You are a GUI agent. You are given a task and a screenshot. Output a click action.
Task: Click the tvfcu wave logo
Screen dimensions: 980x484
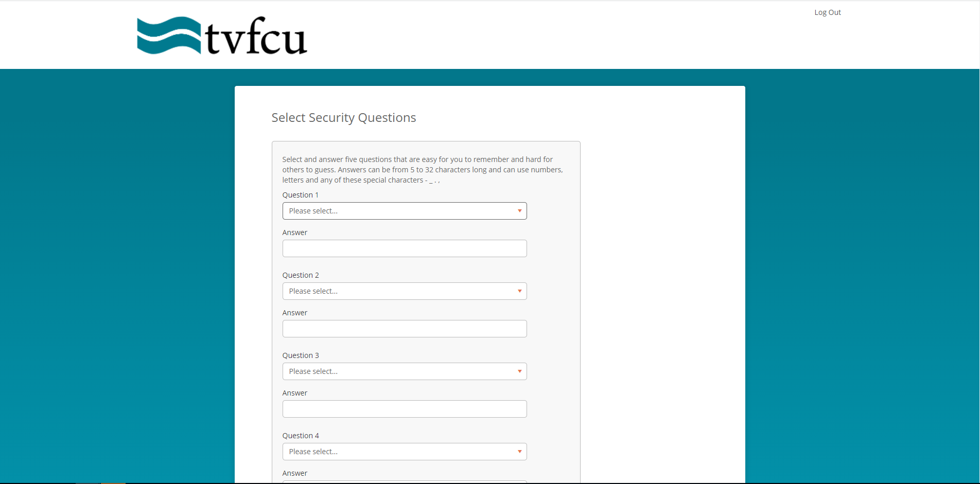click(x=222, y=35)
